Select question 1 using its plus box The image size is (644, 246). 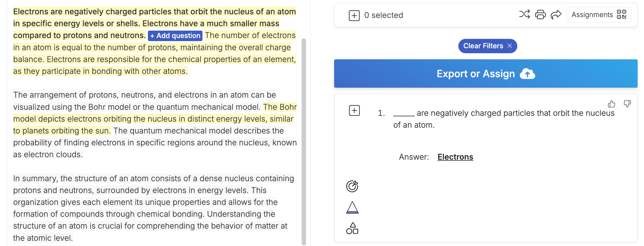(x=354, y=111)
